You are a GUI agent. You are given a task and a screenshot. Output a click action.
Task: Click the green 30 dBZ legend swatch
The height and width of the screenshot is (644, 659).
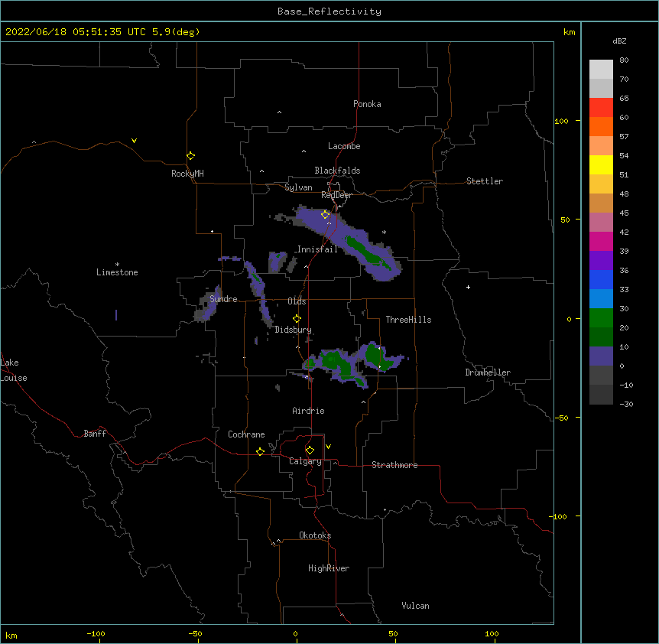click(601, 318)
